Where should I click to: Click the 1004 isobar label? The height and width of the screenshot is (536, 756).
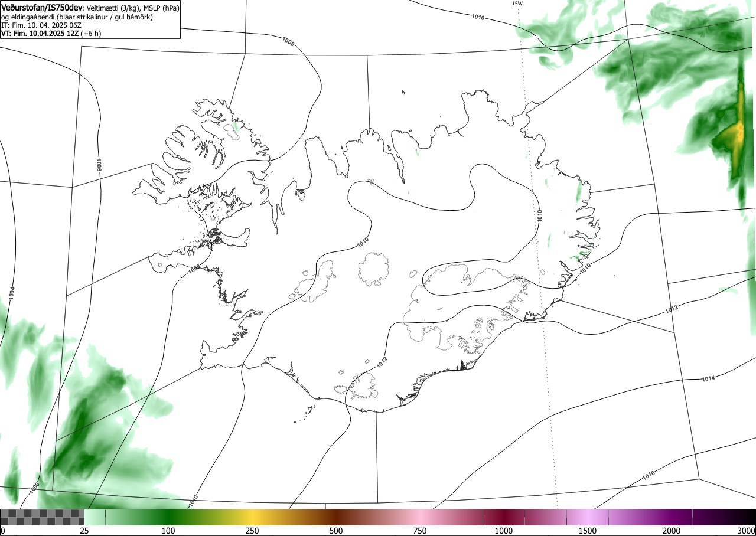12,292
